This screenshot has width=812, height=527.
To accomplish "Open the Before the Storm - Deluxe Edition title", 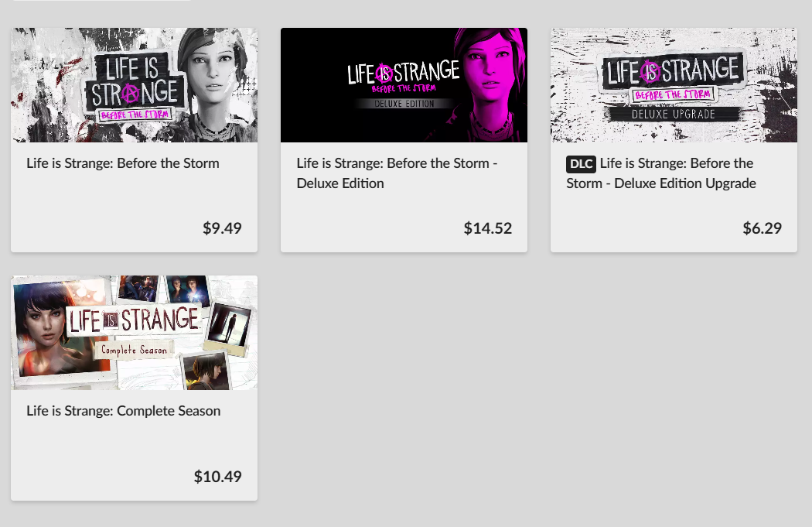I will (397, 173).
